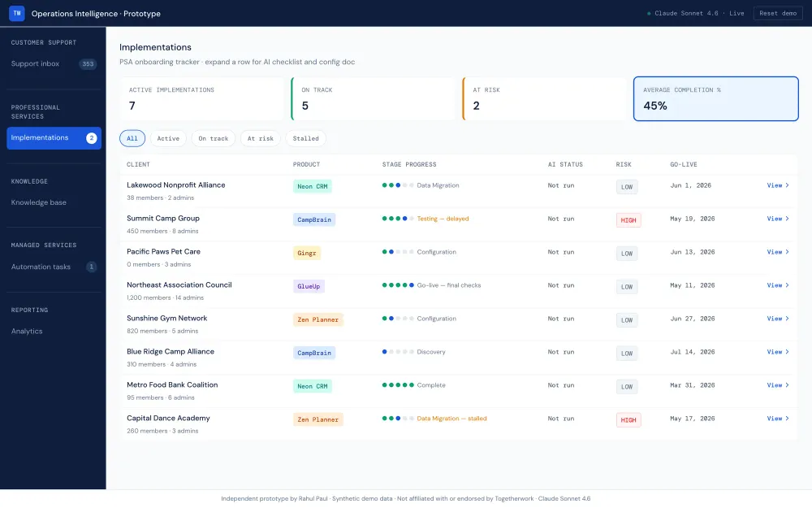The image size is (812, 508).
Task: Click Summit Camp Group's progress dots
Action: 398,219
